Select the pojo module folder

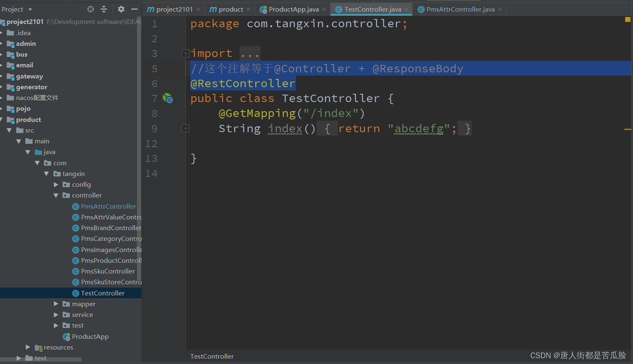(x=23, y=109)
